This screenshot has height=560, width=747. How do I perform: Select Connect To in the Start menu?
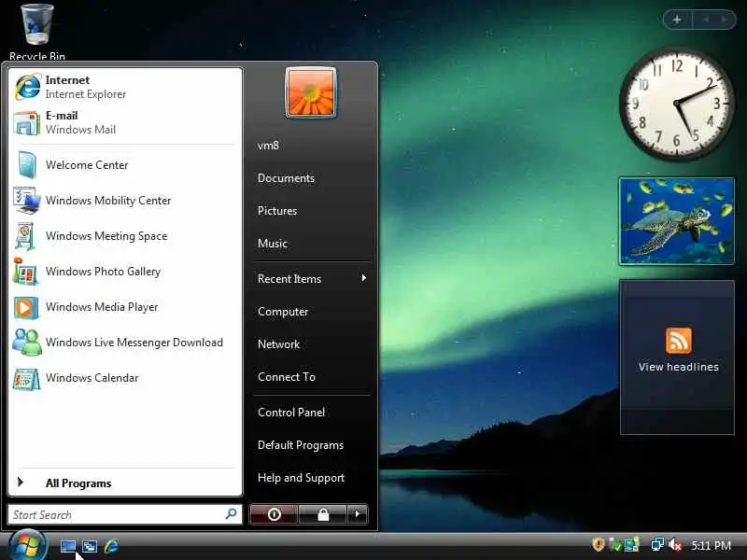tap(287, 377)
